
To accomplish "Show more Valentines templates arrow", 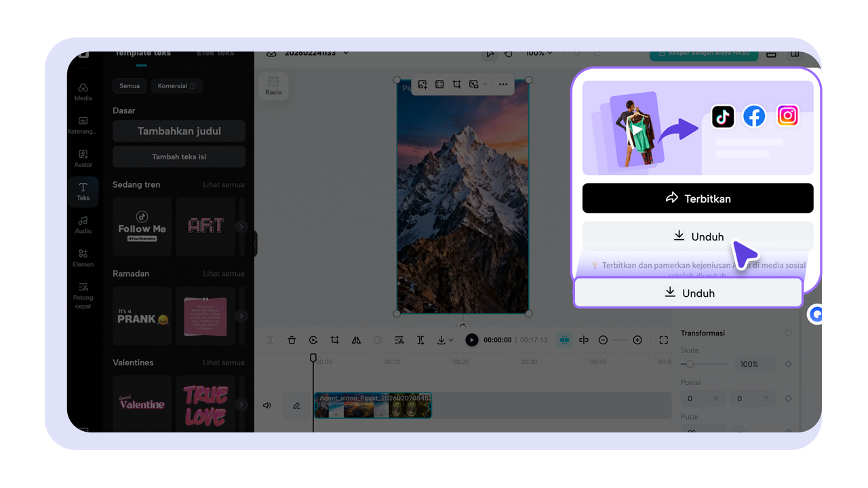I will click(241, 405).
